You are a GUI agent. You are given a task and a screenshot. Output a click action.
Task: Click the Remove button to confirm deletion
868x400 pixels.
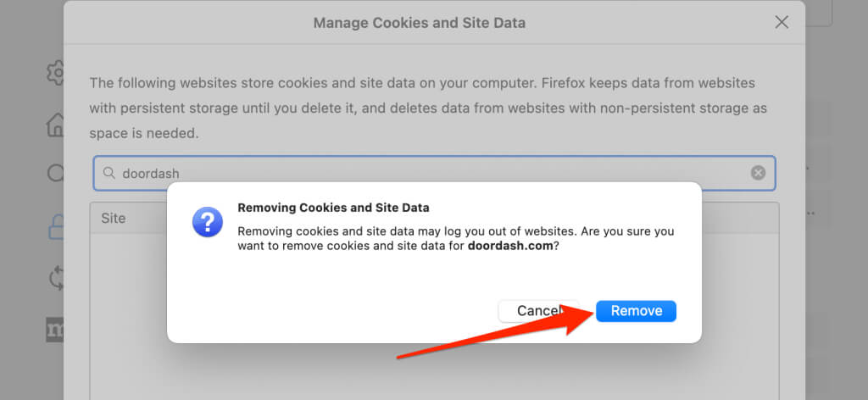coord(636,311)
